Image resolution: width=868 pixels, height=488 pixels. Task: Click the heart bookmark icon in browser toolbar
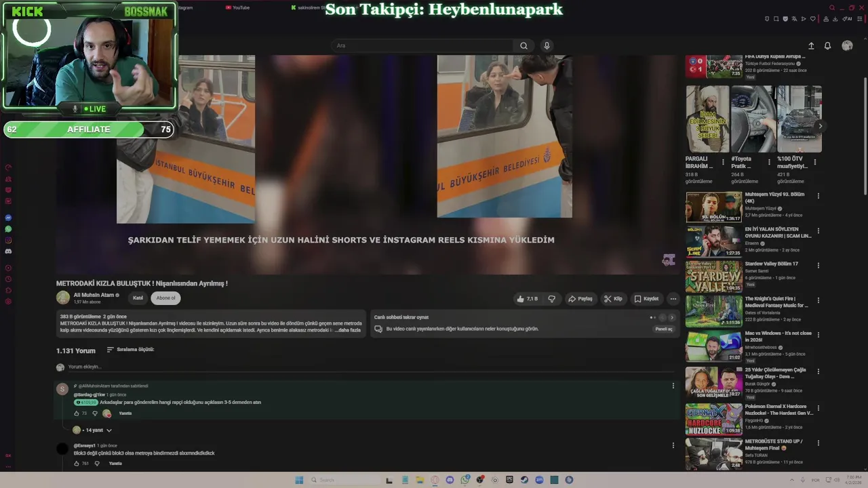813,19
